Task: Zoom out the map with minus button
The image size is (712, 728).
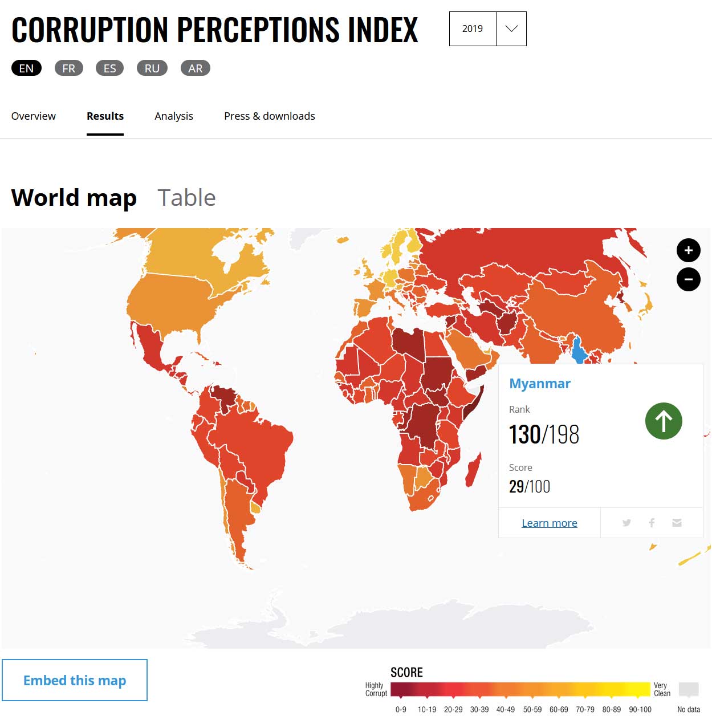Action: (688, 279)
